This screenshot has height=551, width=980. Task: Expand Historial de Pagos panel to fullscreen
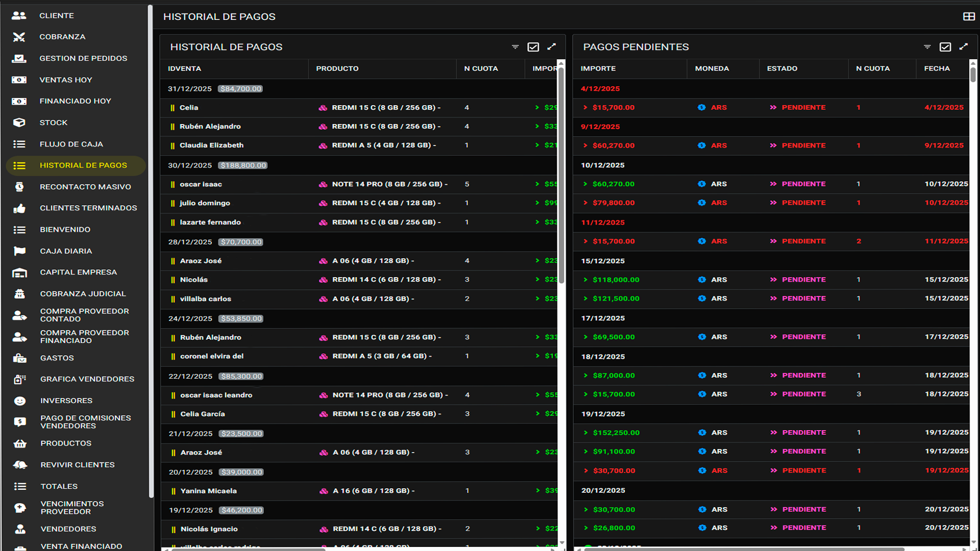point(551,47)
